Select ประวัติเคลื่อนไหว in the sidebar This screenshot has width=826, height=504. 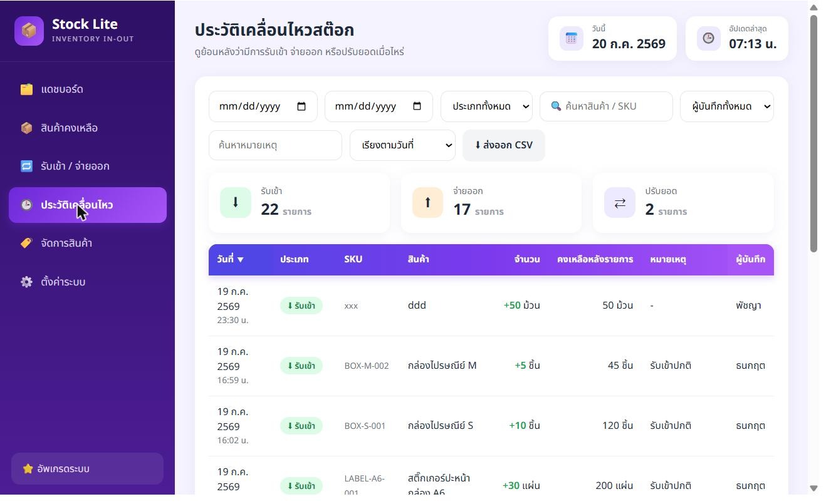tap(88, 205)
